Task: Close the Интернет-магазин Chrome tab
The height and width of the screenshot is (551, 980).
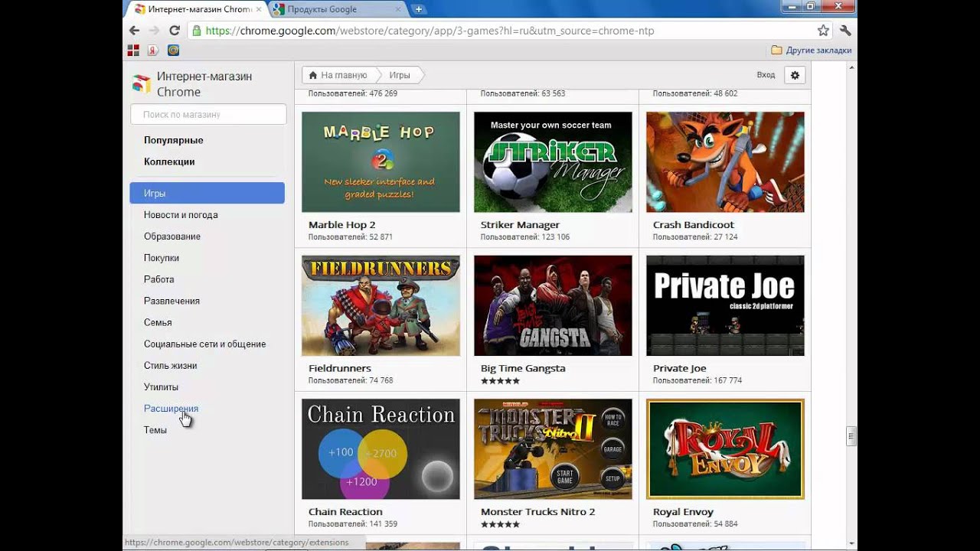Action: tap(258, 9)
